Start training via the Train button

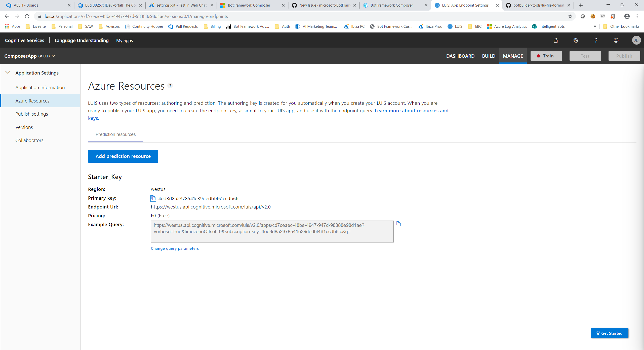(x=546, y=56)
